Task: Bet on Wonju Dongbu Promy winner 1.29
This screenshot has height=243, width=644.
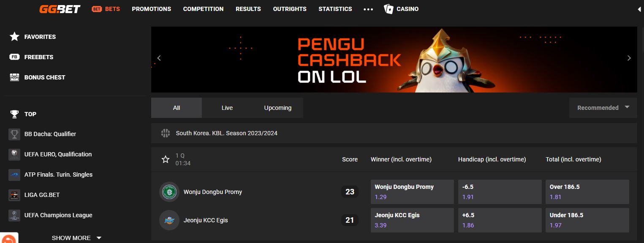Action: click(412, 192)
